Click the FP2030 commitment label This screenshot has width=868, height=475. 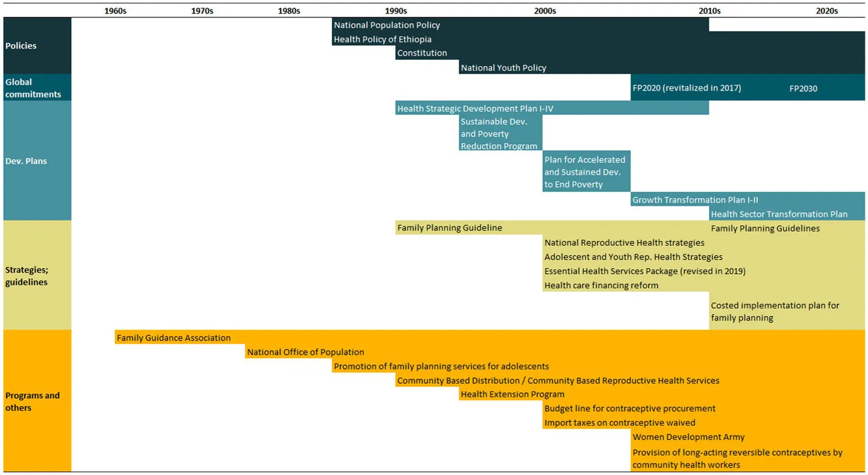803,88
